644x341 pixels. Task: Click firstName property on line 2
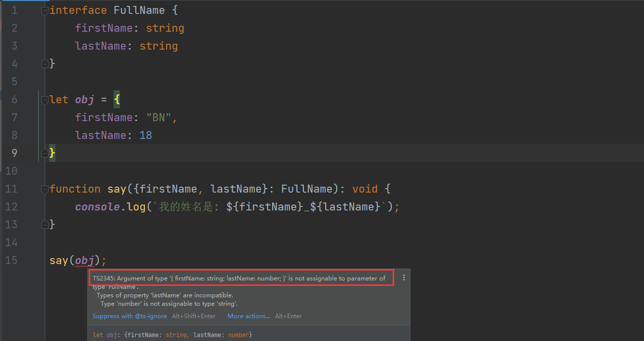pos(104,28)
